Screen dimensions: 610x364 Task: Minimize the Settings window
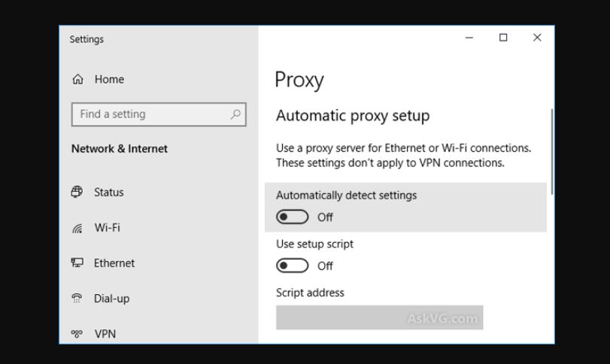pos(469,38)
